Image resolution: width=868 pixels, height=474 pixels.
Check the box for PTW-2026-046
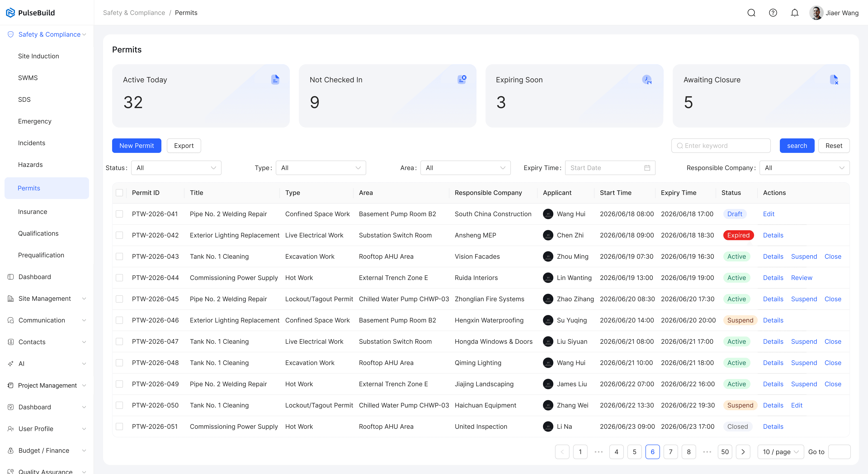click(x=119, y=320)
